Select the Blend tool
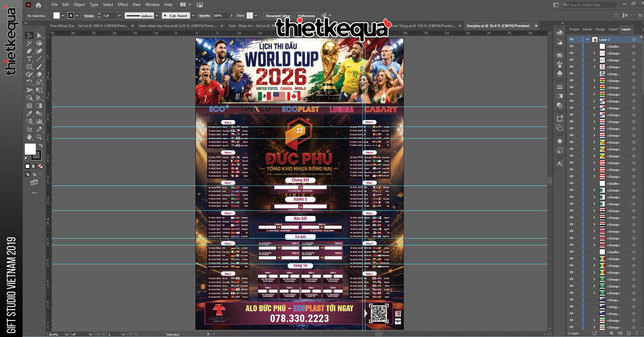This screenshot has width=644, height=337. point(39,114)
